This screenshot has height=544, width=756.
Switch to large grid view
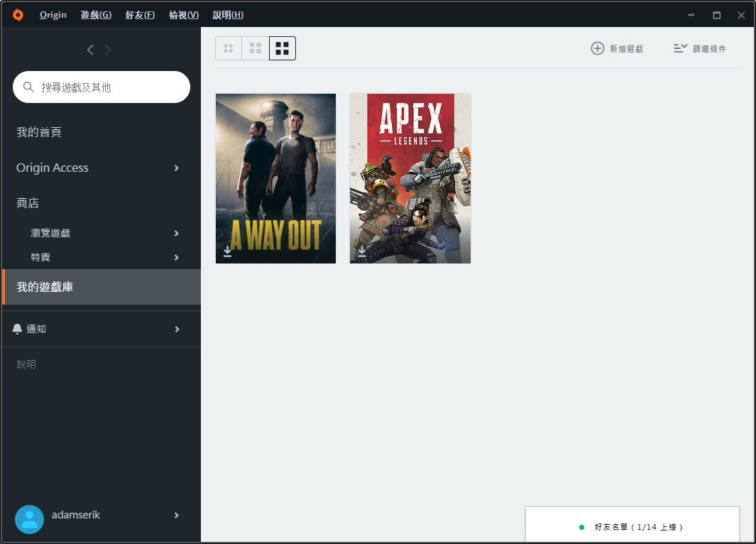pyautogui.click(x=283, y=48)
